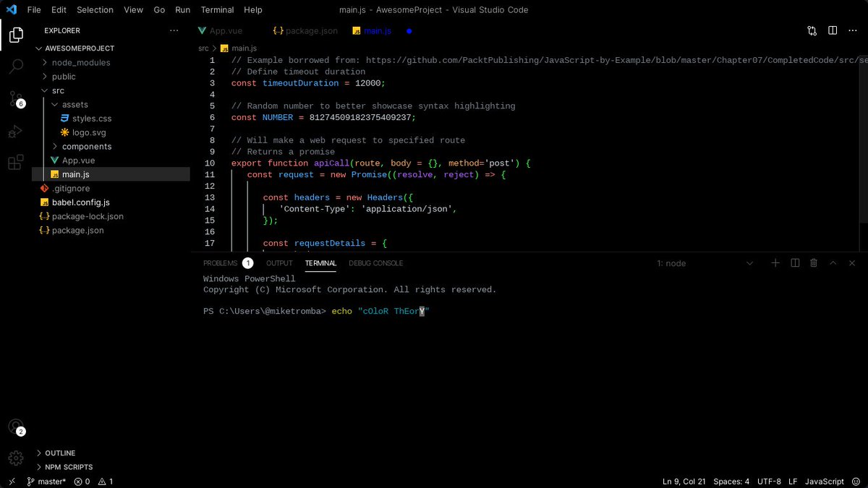
Task: Expand the OUTLINE section
Action: 59,453
